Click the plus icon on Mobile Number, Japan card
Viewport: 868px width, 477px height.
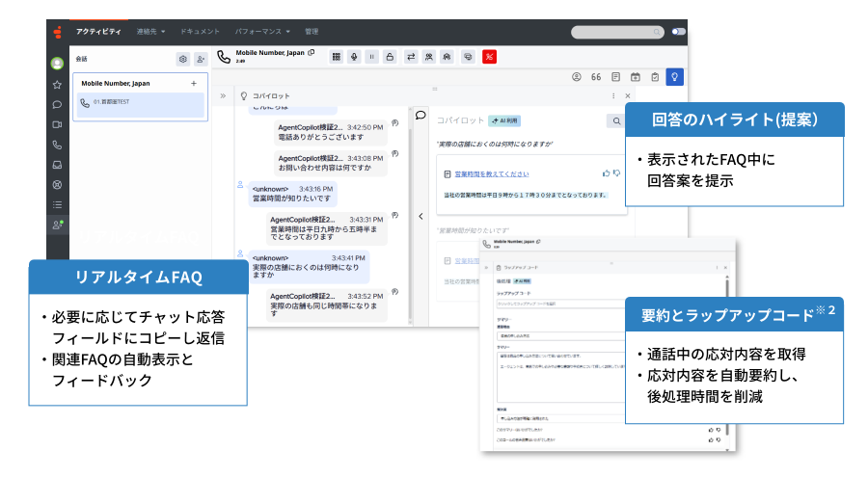tap(194, 84)
